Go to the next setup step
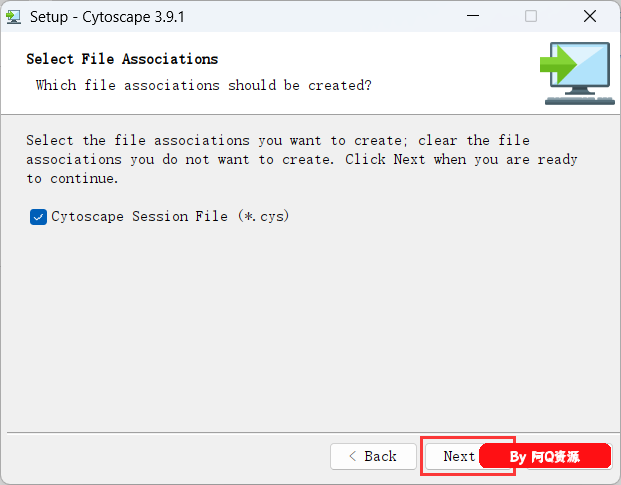Viewport: 621px width, 485px height. [459, 456]
